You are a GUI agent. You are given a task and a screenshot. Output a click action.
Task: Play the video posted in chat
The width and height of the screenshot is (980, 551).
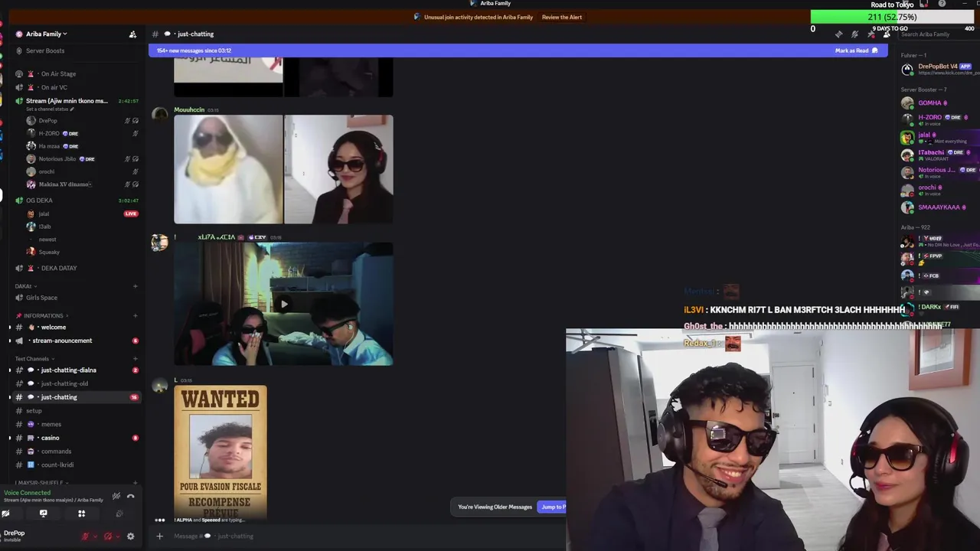tap(284, 304)
